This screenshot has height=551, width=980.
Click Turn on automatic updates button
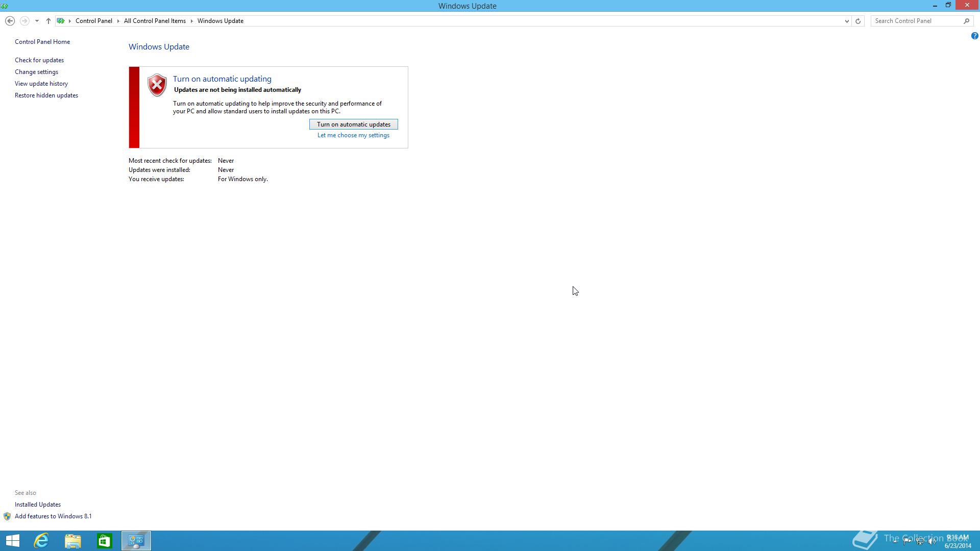click(x=353, y=124)
